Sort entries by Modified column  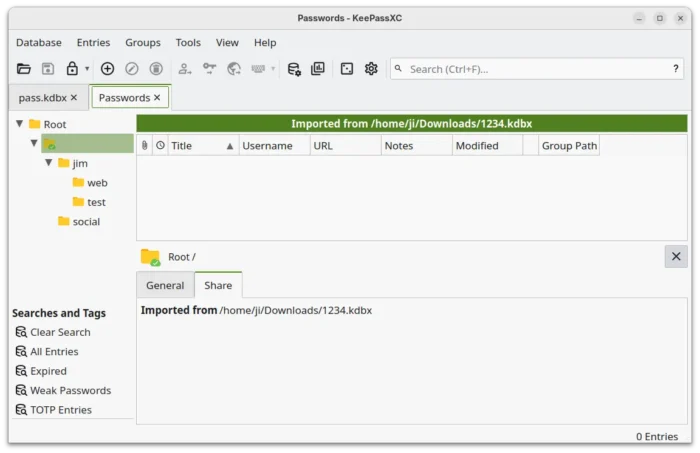[x=488, y=145]
